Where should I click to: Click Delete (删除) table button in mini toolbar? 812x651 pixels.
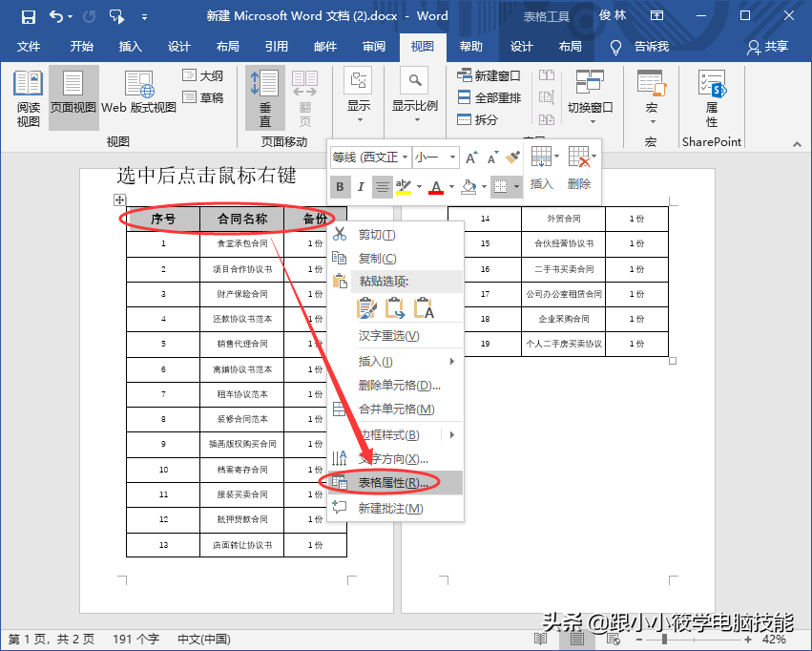tap(579, 168)
